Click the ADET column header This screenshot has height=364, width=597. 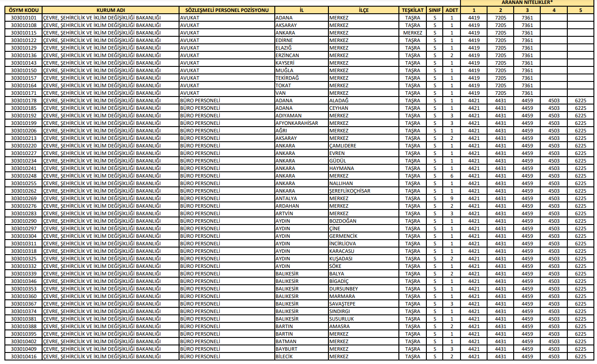452,10
